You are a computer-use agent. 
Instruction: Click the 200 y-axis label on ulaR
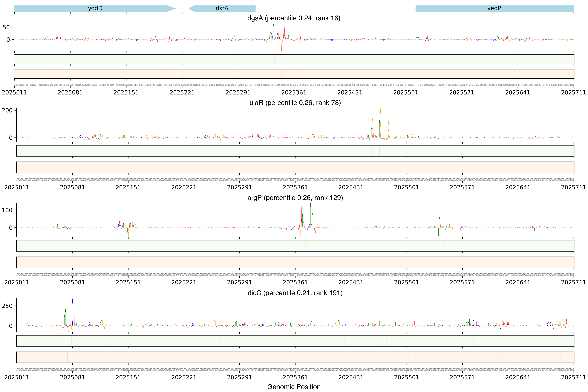click(x=7, y=111)
